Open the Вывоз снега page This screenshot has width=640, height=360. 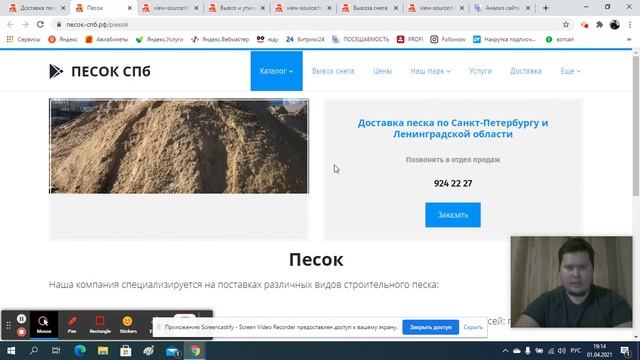(x=333, y=71)
